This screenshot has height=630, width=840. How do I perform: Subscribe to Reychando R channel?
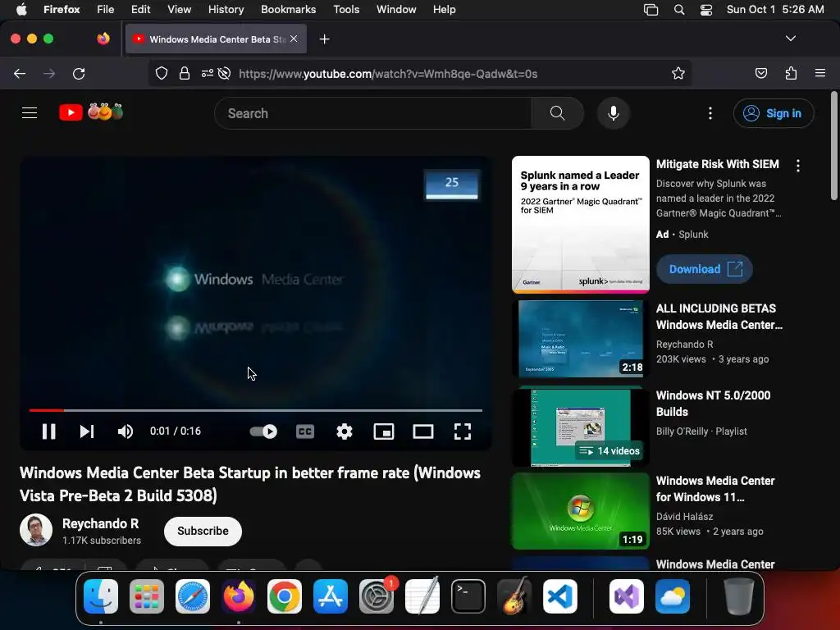(203, 531)
